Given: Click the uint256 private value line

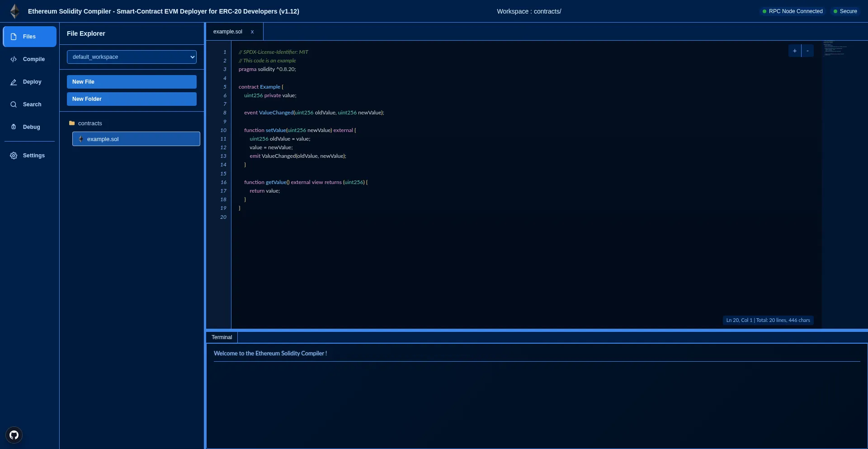Looking at the screenshot, I should point(270,95).
